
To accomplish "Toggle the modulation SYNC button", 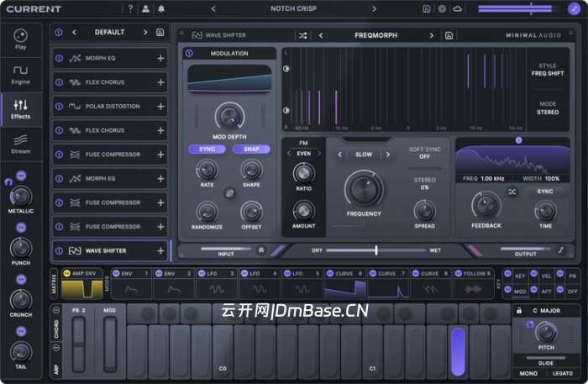I will point(207,150).
